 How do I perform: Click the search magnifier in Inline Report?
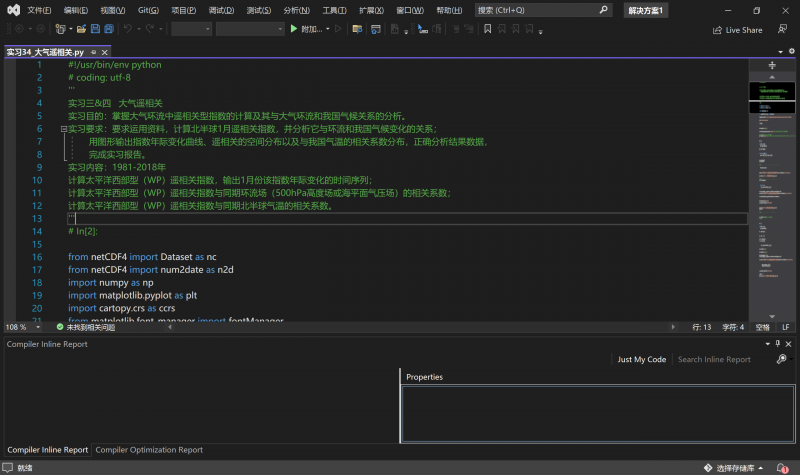[782, 359]
